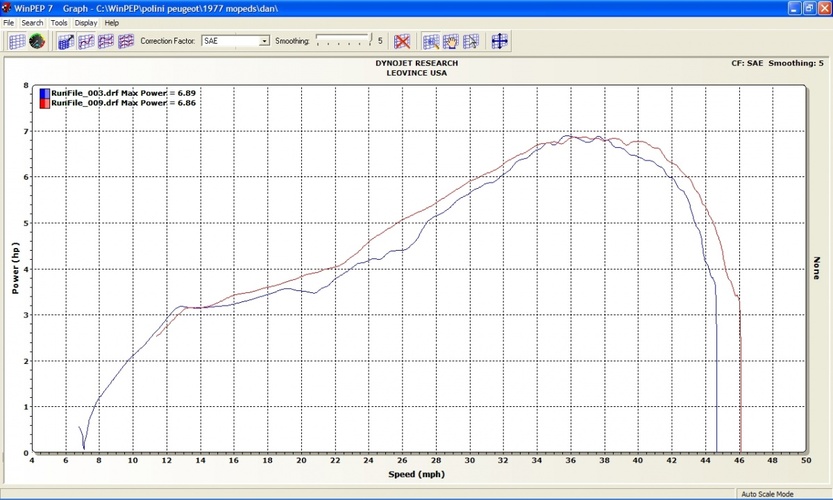
Task: Open the Help menu
Action: tap(111, 22)
